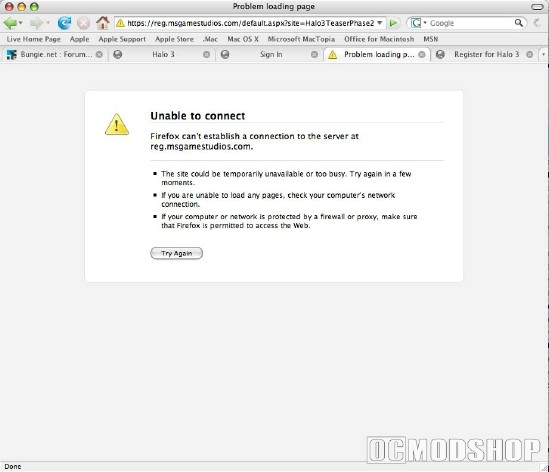Close the Halo 3 tab
This screenshot has height=472, width=549.
pyautogui.click(x=207, y=54)
